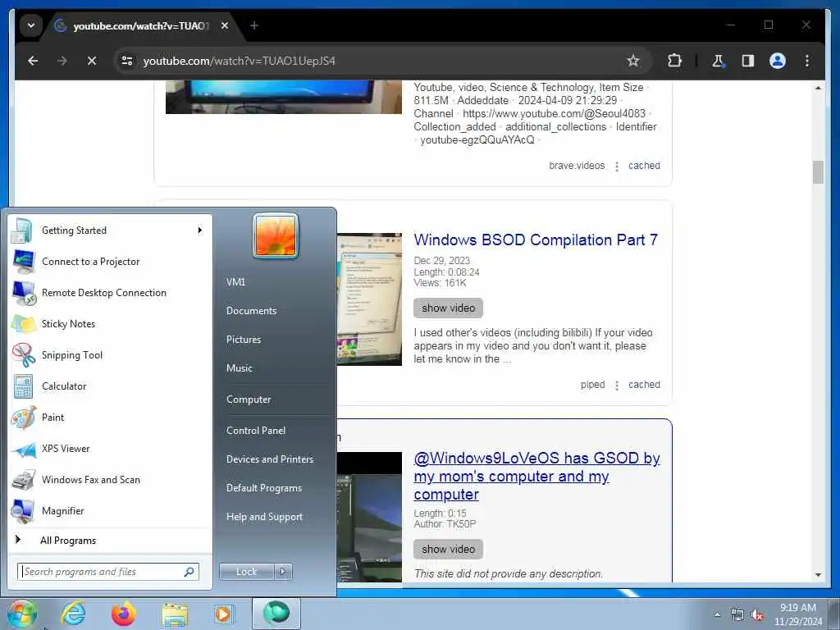Open the GSOD by my mom's computer link

[536, 477]
